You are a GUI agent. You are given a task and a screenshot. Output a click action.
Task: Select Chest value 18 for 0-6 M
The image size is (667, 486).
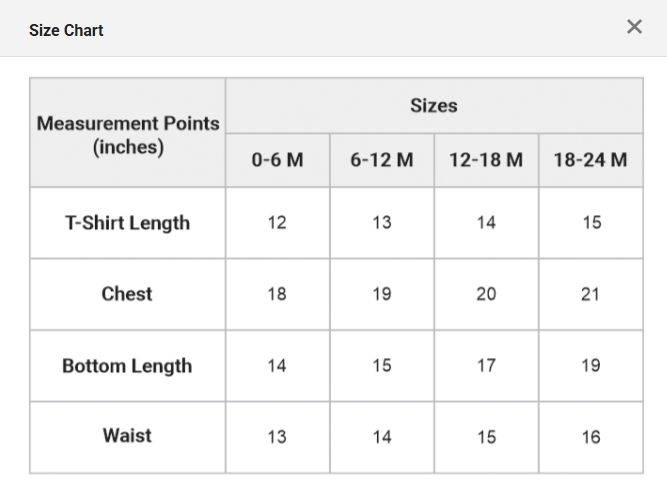(277, 294)
